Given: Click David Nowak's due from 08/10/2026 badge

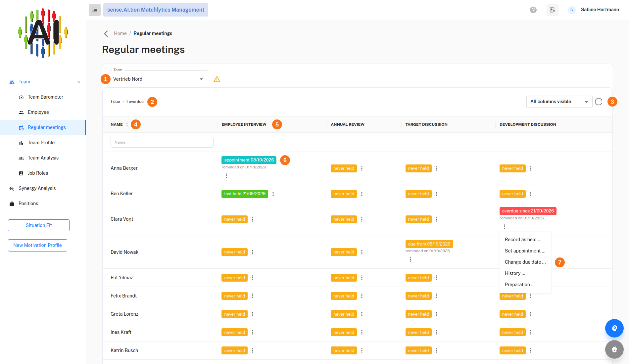Looking at the screenshot, I should [429, 244].
